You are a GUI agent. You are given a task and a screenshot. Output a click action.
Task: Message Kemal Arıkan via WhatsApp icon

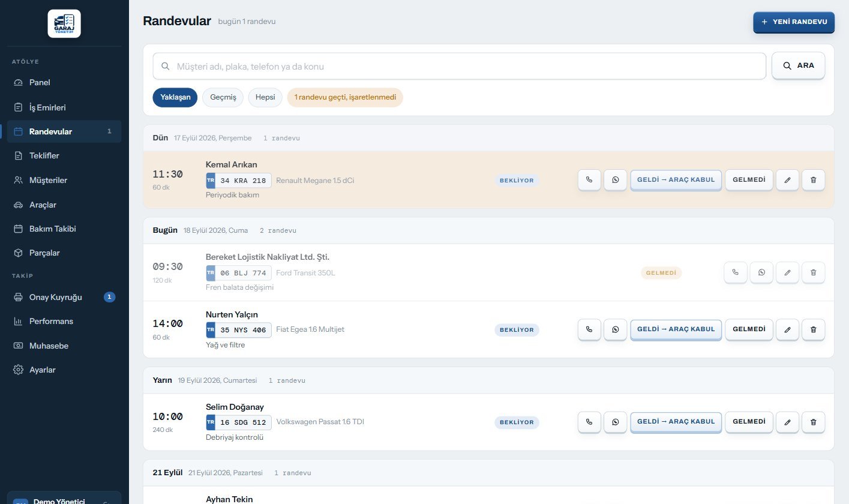click(616, 180)
